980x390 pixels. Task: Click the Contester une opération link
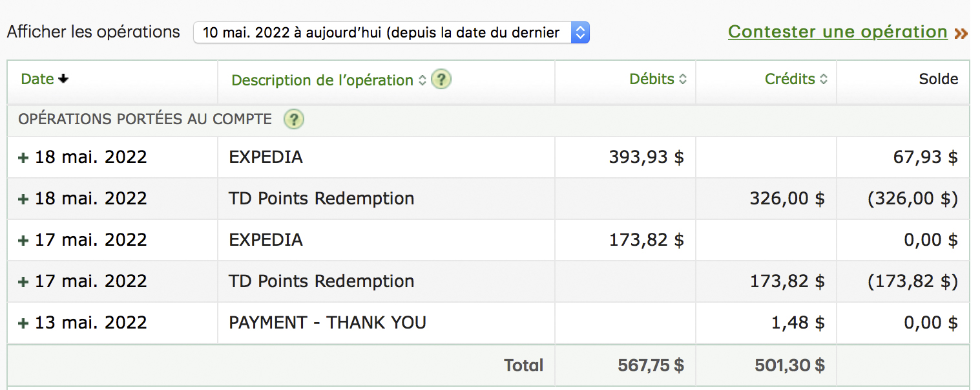click(837, 32)
